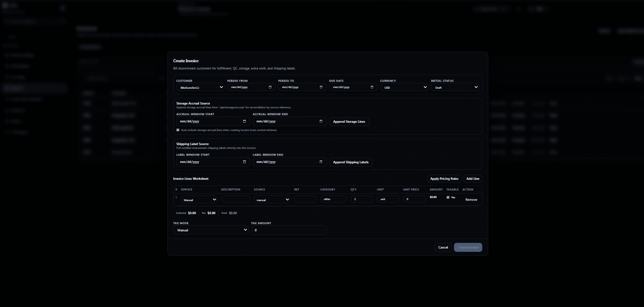Viewport: 644px width, 307px height.
Task: Uncheck the Taxable Yes checkbox
Action: [448, 197]
